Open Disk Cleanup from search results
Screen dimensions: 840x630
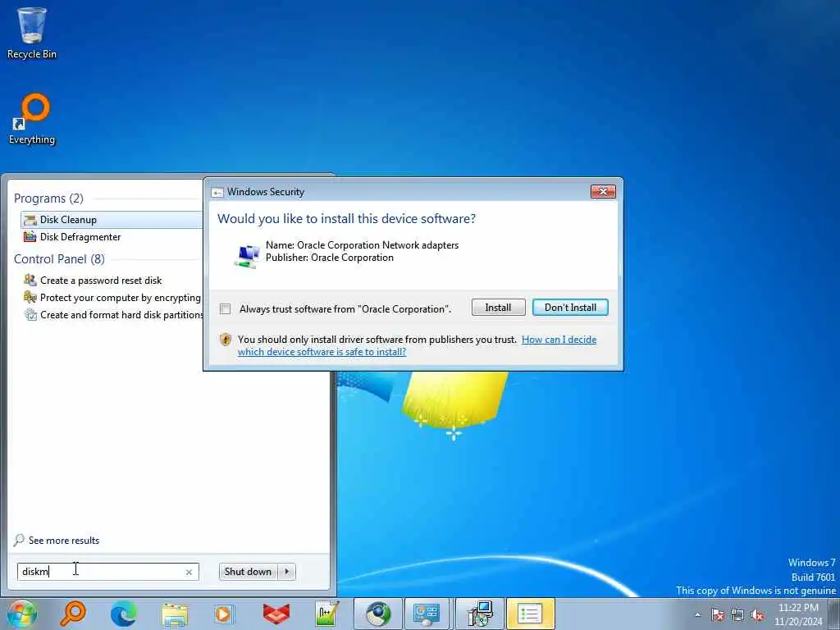point(112,220)
